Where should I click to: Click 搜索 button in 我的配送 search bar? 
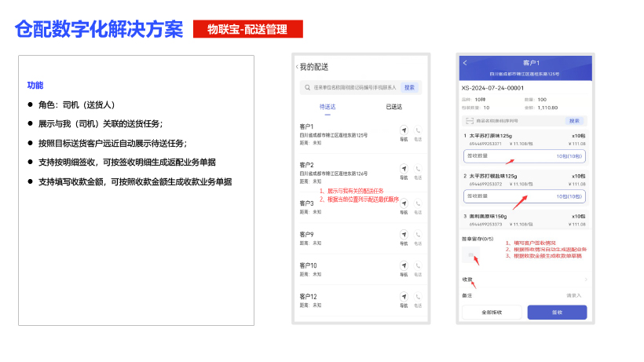click(x=409, y=87)
